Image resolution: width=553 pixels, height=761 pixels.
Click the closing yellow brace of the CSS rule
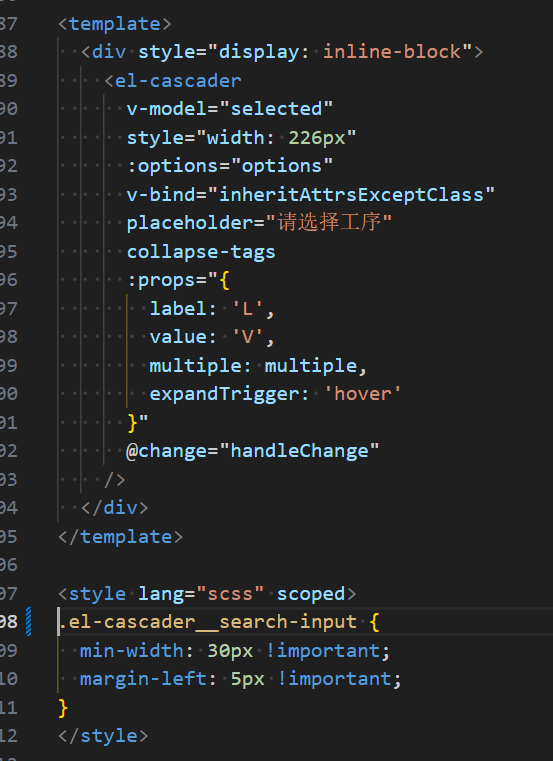63,708
